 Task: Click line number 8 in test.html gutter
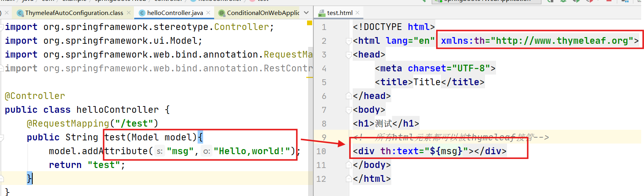(324, 124)
